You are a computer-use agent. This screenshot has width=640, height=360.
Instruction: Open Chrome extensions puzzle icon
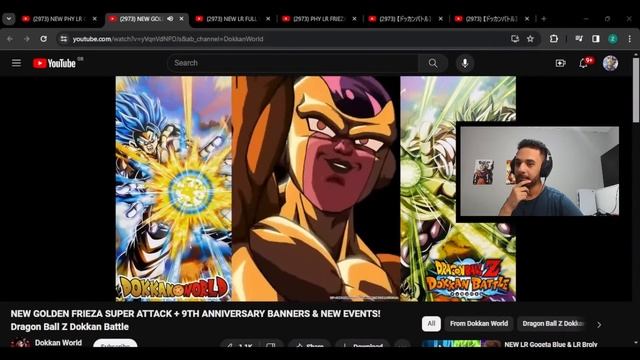[554, 39]
